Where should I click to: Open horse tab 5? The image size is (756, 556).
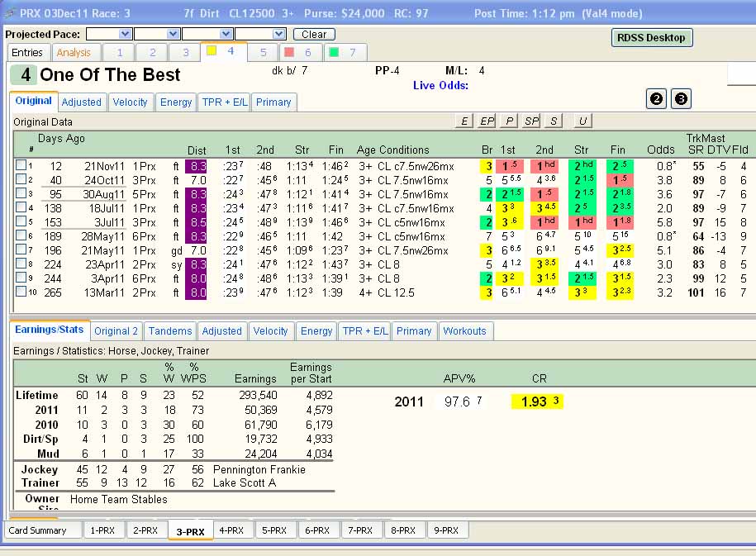click(x=264, y=53)
